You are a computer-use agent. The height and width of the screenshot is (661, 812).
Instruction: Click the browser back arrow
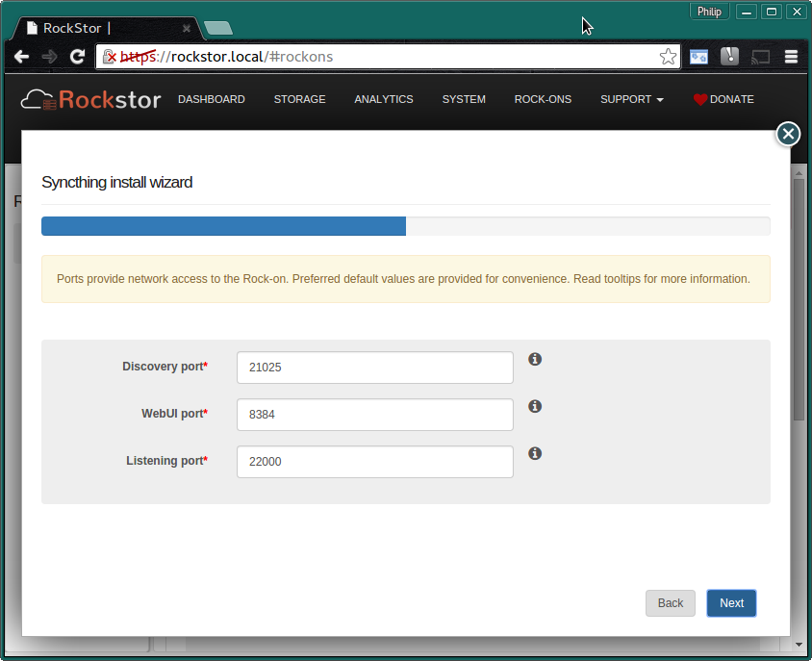click(22, 57)
